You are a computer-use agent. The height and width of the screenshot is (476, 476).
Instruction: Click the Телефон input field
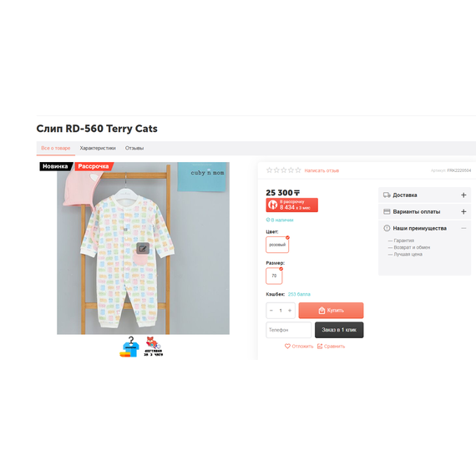pyautogui.click(x=289, y=330)
